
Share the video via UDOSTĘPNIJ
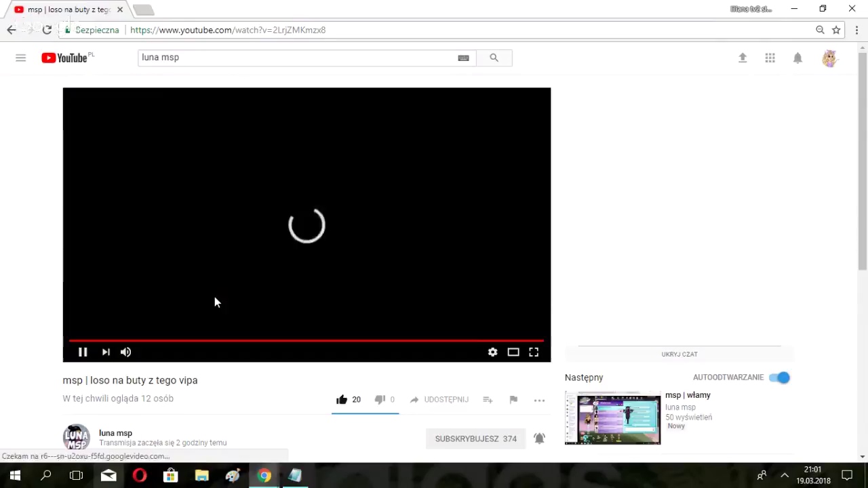pyautogui.click(x=439, y=399)
